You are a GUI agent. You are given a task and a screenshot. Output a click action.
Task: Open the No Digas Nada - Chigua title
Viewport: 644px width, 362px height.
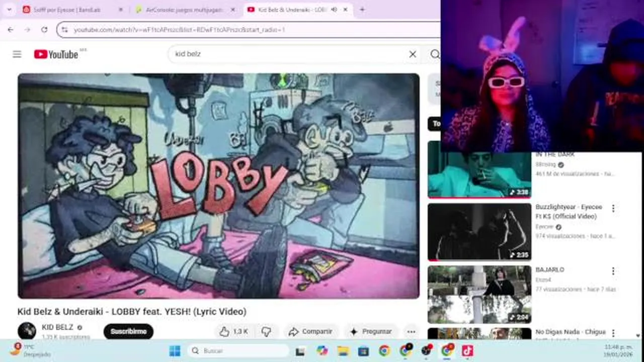point(571,332)
